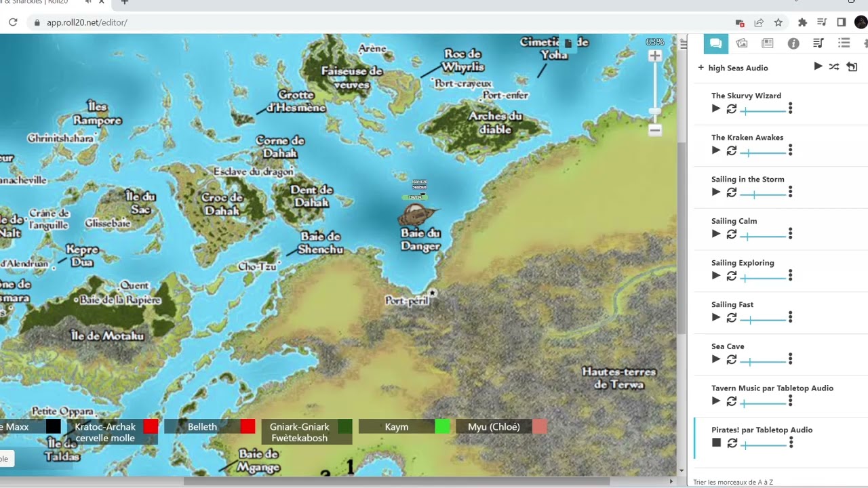This screenshot has height=488, width=868.
Task: Bookmark this page with star icon
Action: pyautogui.click(x=778, y=22)
